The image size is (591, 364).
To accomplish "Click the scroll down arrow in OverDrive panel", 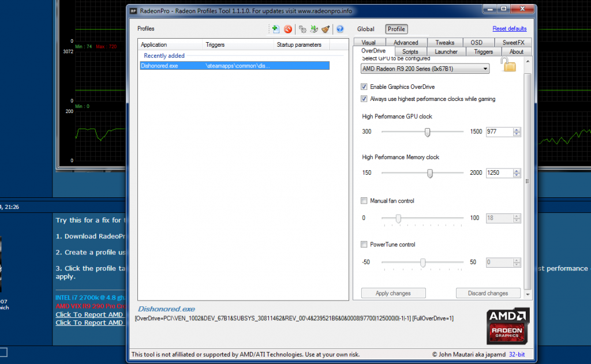I will click(528, 294).
